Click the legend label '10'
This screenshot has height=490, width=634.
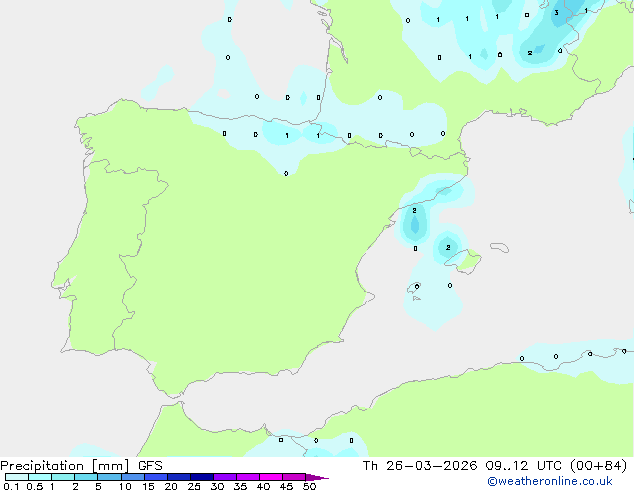pos(125,486)
